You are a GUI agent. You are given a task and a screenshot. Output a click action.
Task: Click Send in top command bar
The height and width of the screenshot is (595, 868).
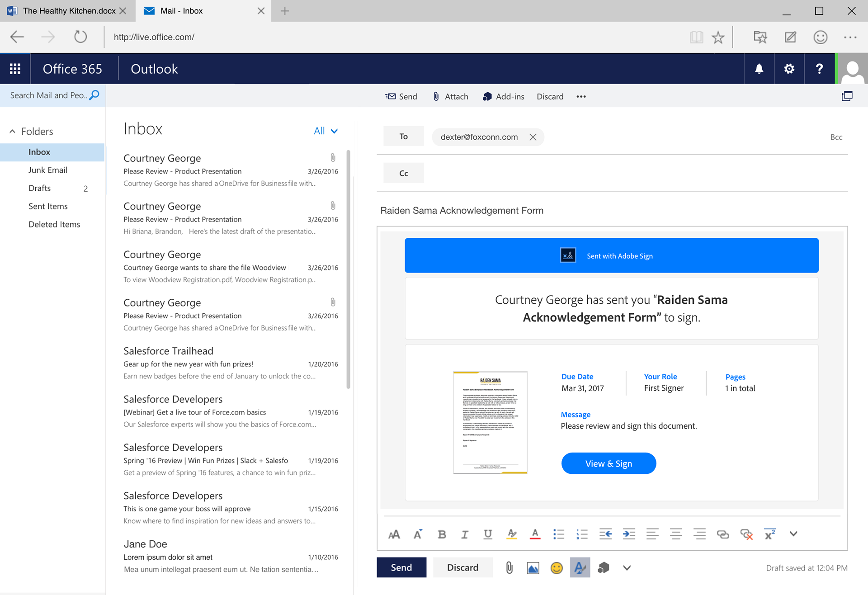click(x=401, y=96)
